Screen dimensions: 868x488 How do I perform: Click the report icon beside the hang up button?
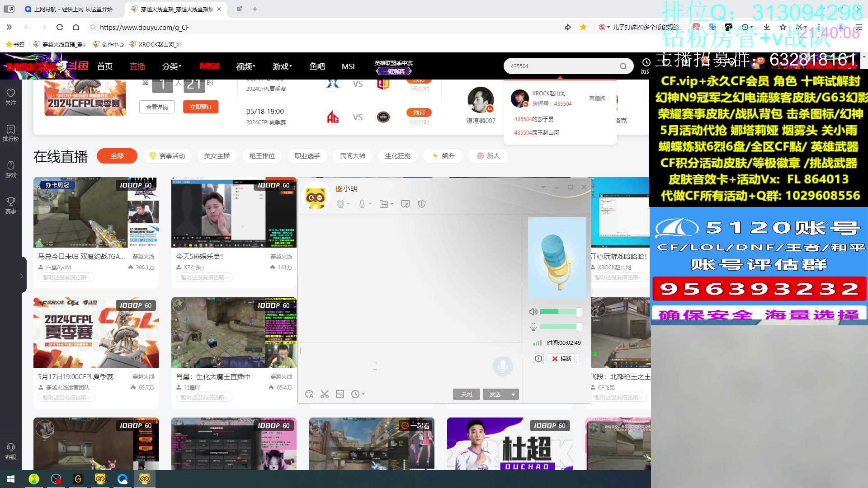[538, 359]
